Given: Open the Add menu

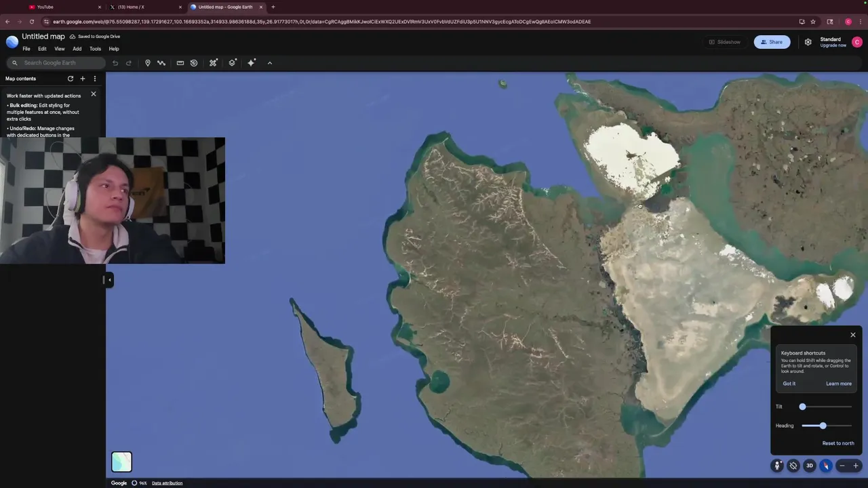Looking at the screenshot, I should tap(77, 49).
